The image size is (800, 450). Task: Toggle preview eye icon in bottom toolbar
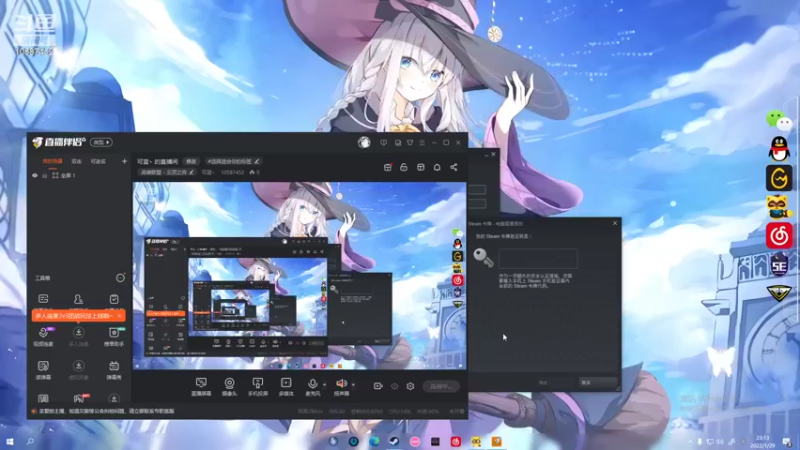coord(394,386)
